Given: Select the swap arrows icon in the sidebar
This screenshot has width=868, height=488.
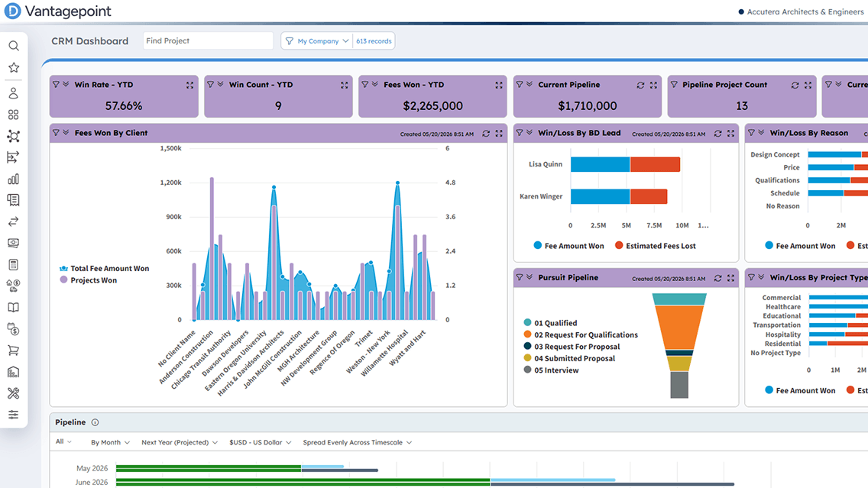Looking at the screenshot, I should (x=14, y=221).
